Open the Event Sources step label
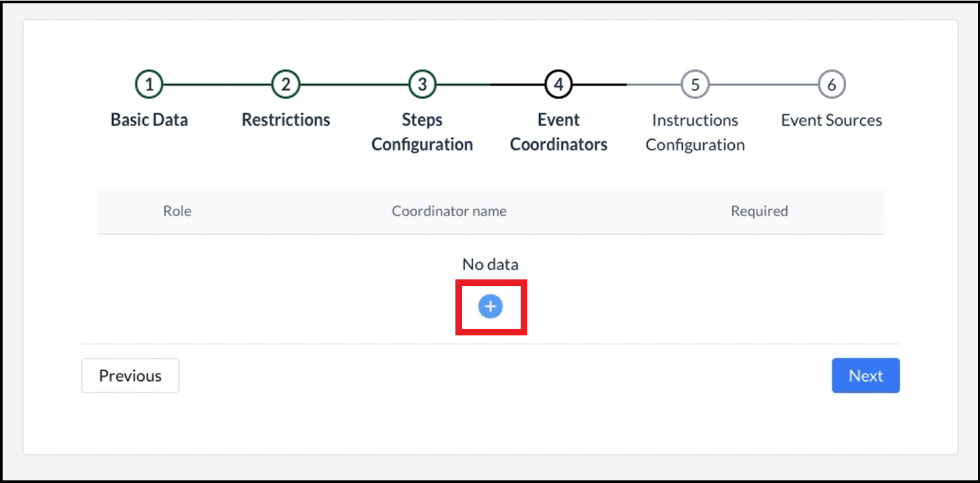Viewport: 980px width, 483px height. (832, 120)
